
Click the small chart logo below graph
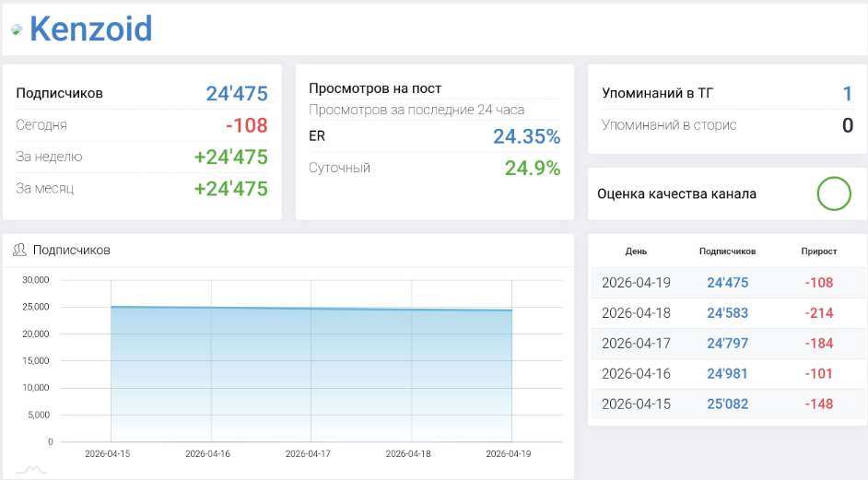click(x=31, y=470)
